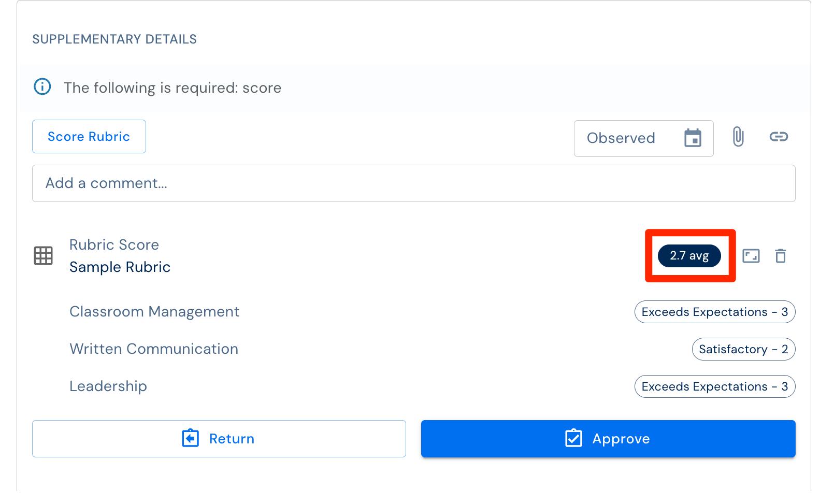Image resolution: width=820 pixels, height=504 pixels.
Task: Open the Score Rubric button
Action: [x=89, y=137]
